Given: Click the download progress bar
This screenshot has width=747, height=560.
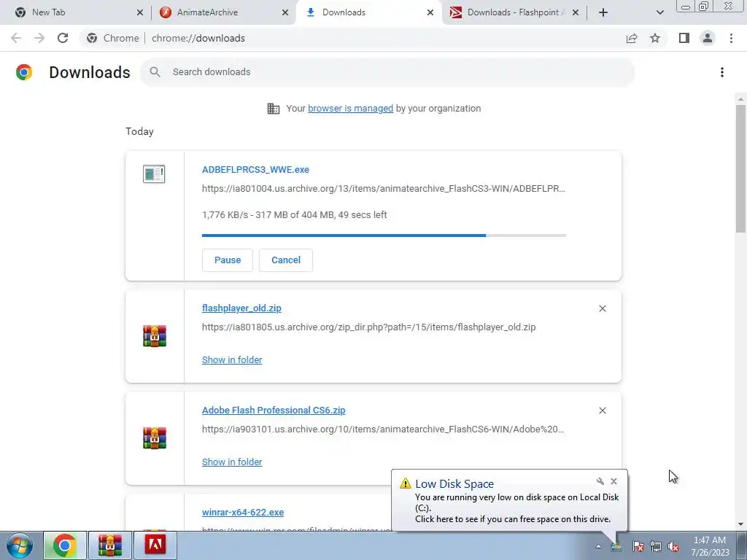Looking at the screenshot, I should (x=384, y=236).
